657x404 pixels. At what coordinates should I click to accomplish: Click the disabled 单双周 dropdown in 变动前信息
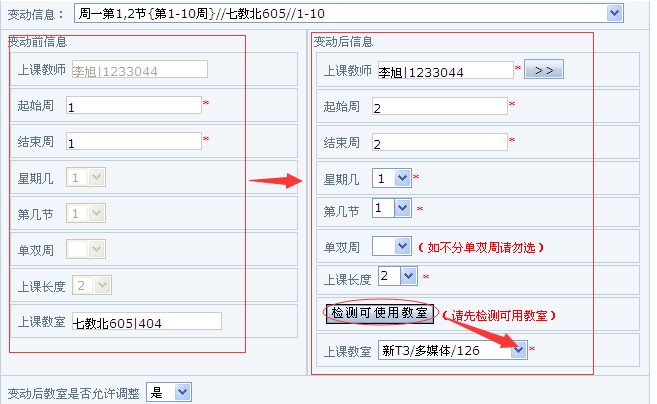click(x=86, y=249)
